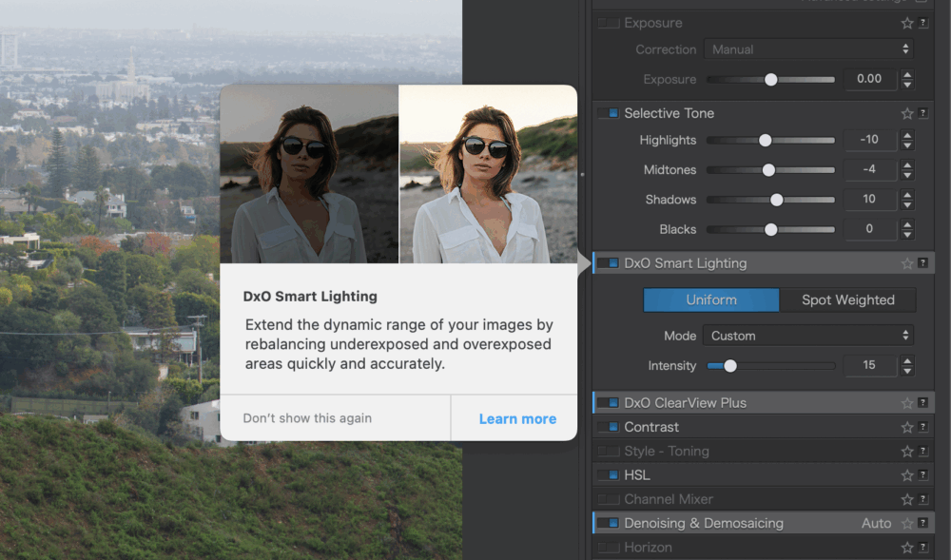Open the Exposure Correction dropdown
This screenshot has width=951, height=560.
[x=808, y=49]
